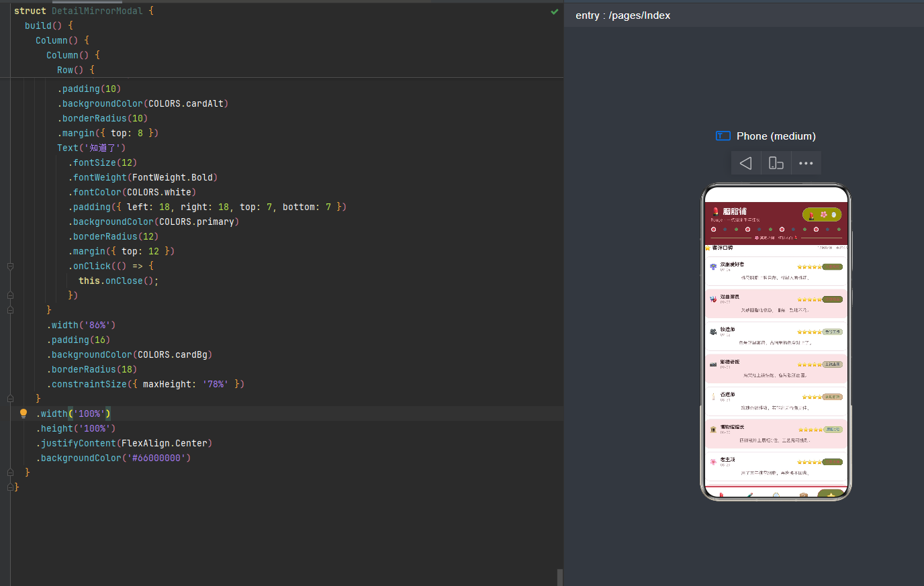
Task: Tap the star rating of 香道师
Action: (813, 397)
